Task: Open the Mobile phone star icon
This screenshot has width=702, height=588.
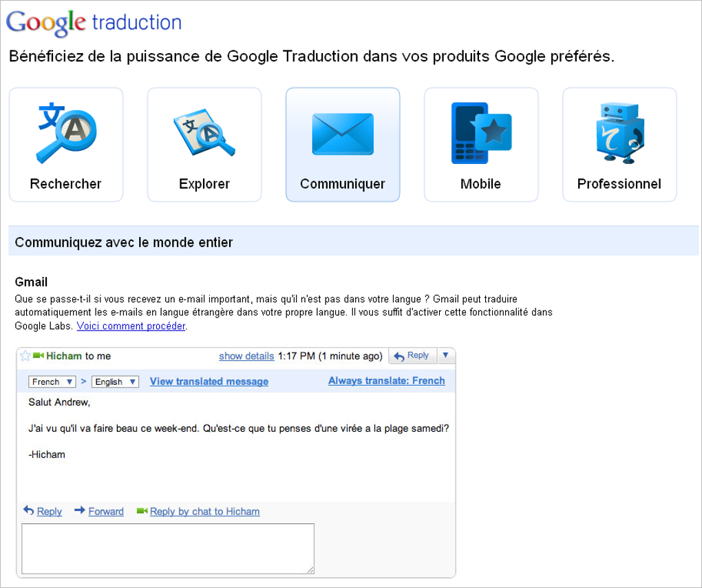Action: [x=481, y=133]
